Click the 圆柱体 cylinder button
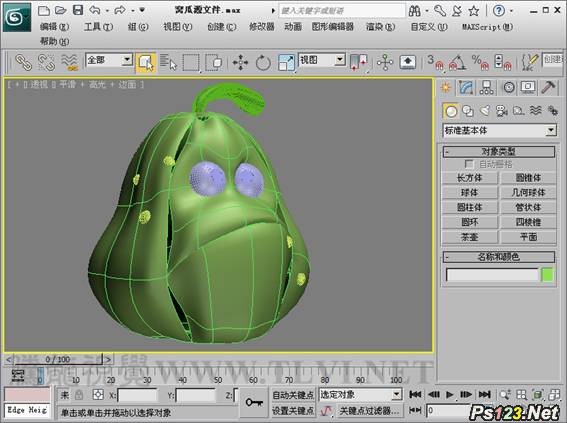 [470, 208]
